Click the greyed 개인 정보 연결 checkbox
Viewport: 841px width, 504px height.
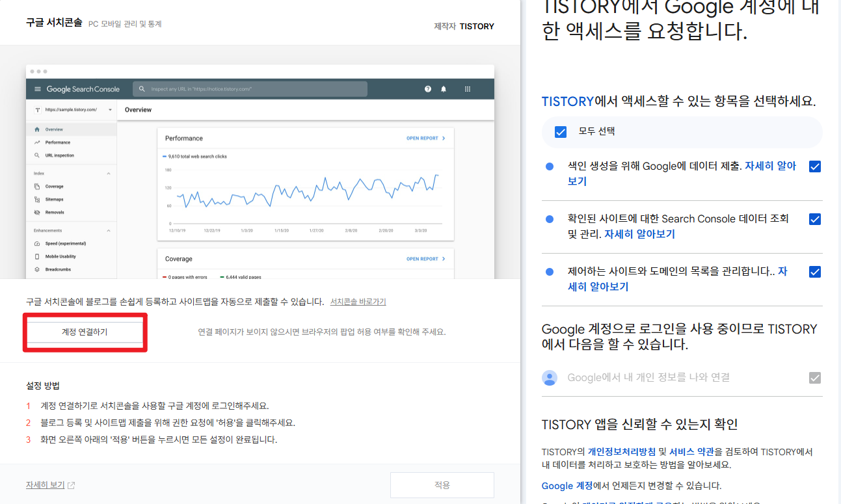click(815, 377)
